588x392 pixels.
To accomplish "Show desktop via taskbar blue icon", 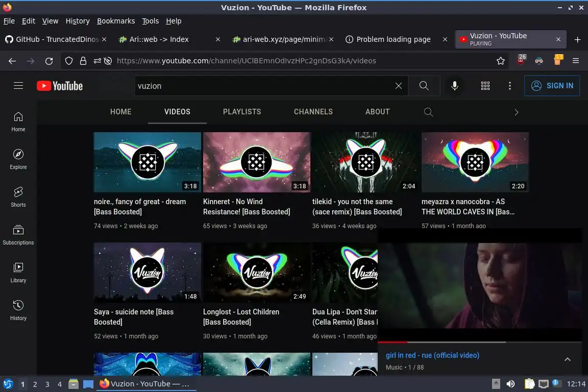I will pos(88,384).
